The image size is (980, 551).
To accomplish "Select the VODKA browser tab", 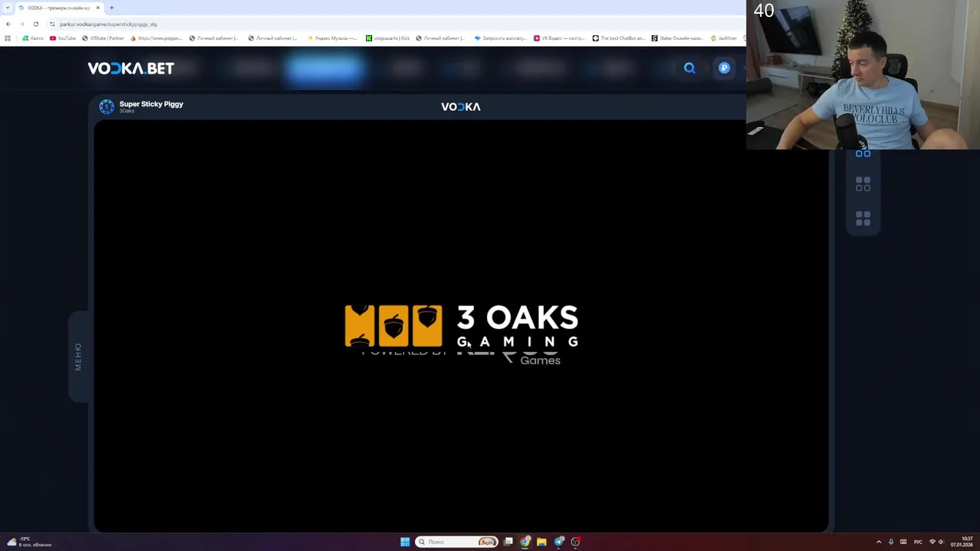I will coord(58,8).
